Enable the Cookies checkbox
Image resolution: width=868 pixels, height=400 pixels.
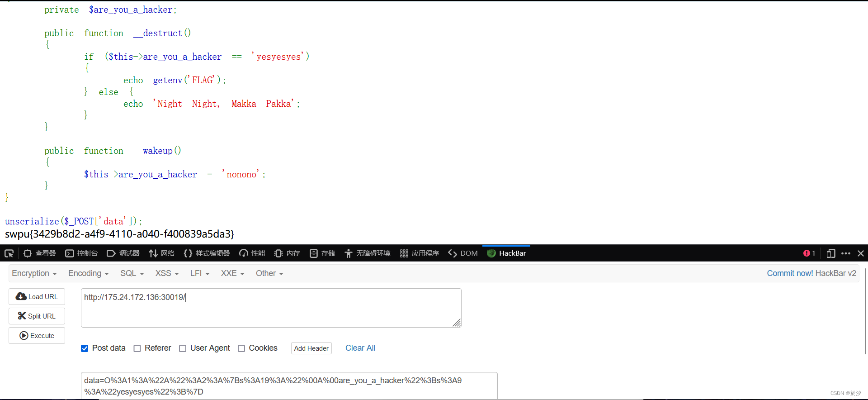pos(241,348)
